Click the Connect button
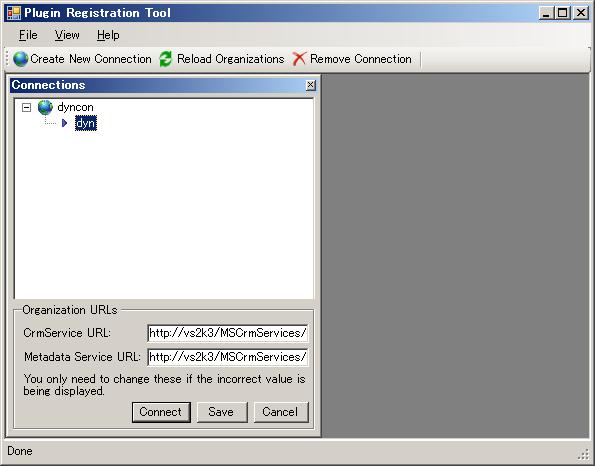The height and width of the screenshot is (466, 595). [161, 412]
